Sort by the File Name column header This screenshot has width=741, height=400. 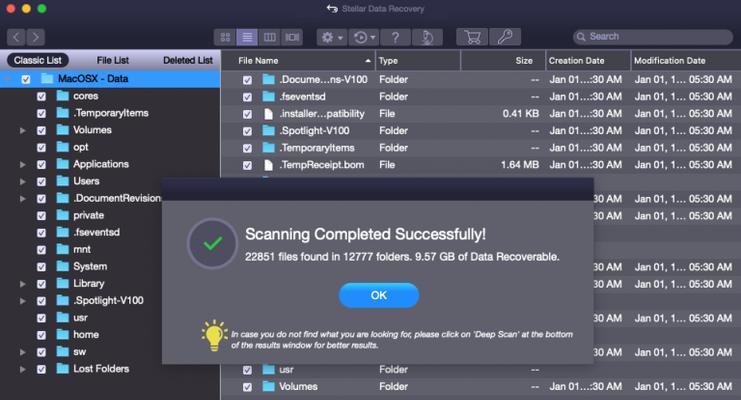coord(298,61)
